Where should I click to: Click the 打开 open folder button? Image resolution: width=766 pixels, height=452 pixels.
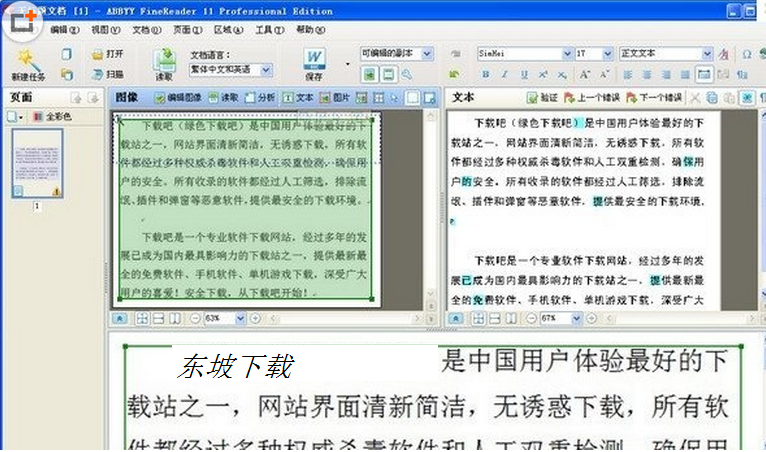pyautogui.click(x=107, y=54)
